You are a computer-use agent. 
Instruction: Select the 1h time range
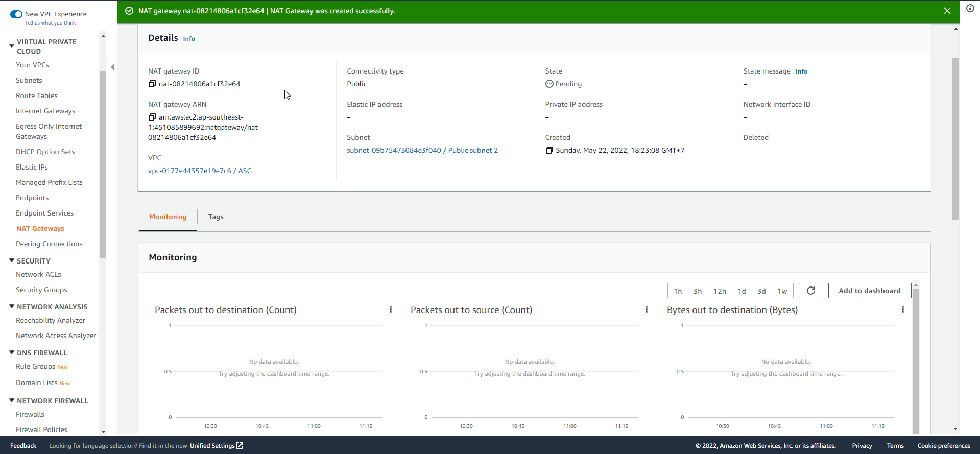[x=678, y=291]
